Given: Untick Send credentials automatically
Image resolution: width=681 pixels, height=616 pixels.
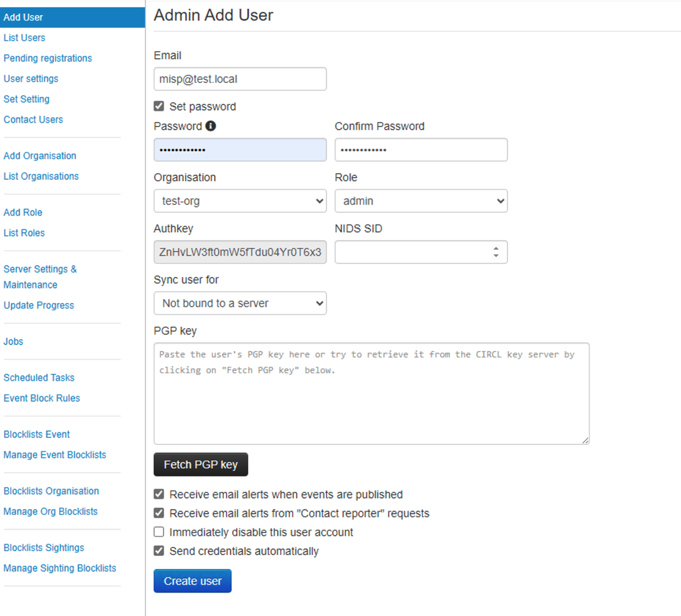Looking at the screenshot, I should tap(159, 551).
